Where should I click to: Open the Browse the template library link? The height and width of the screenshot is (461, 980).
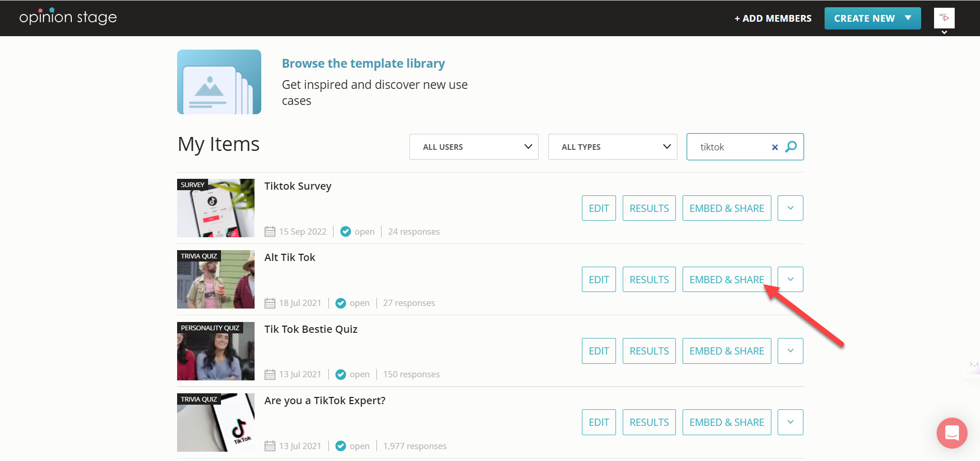pos(363,63)
